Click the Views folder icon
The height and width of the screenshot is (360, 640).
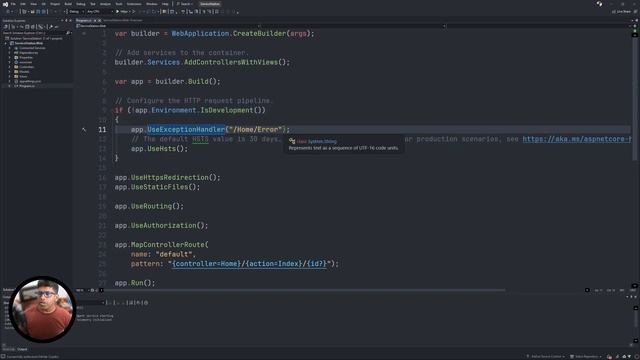click(16, 76)
